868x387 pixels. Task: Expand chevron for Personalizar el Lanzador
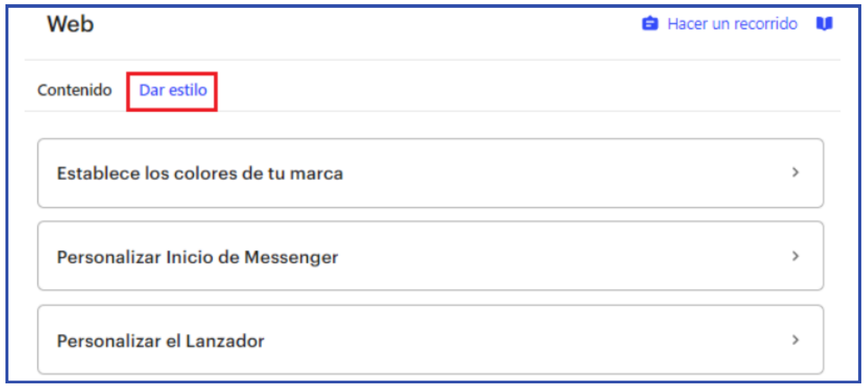[795, 340]
